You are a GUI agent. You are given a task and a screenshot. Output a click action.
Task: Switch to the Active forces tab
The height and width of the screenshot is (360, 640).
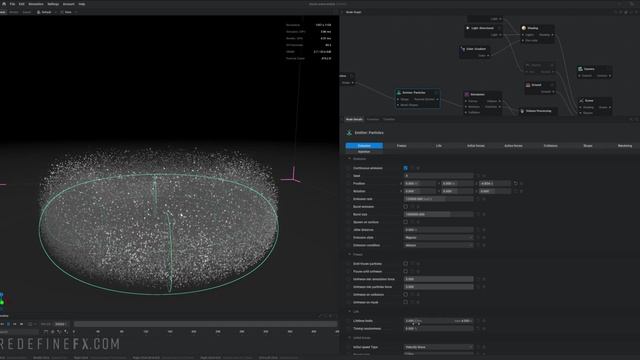pos(513,146)
